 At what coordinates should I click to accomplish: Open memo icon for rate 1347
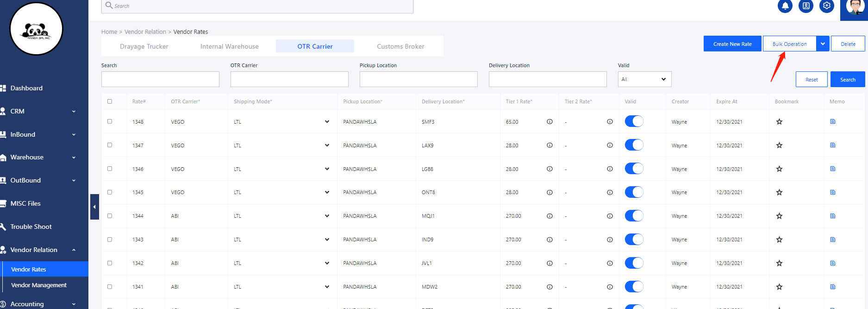click(833, 145)
